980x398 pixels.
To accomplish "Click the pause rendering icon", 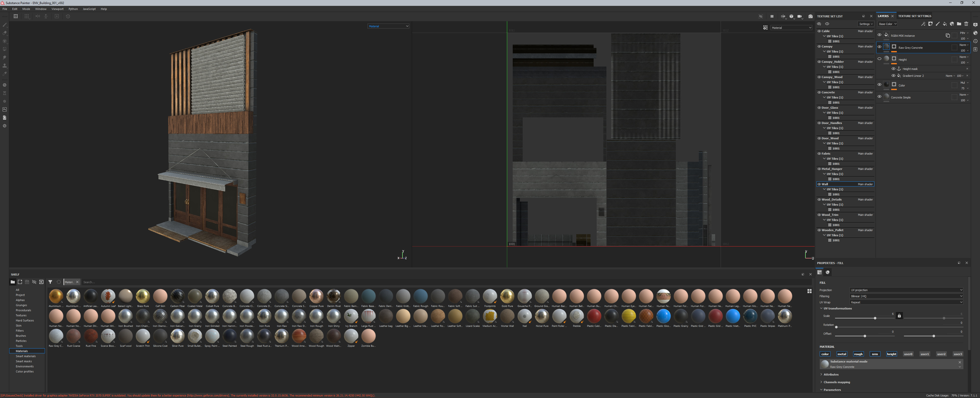I will [x=772, y=16].
